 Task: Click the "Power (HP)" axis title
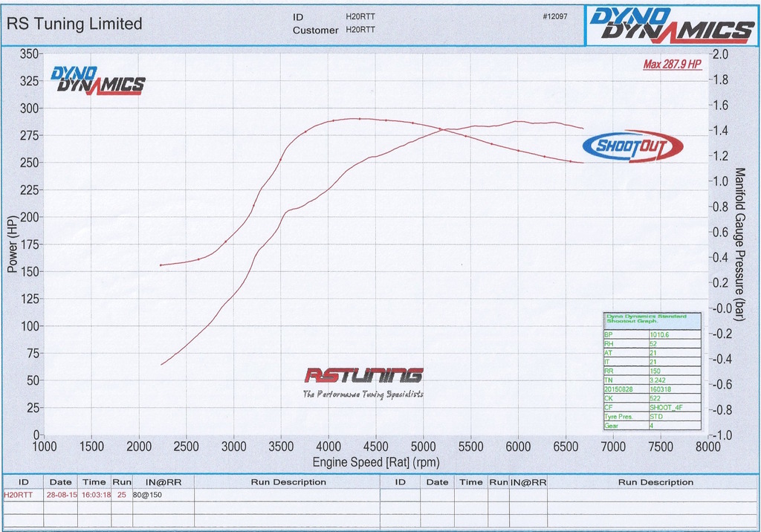point(12,244)
